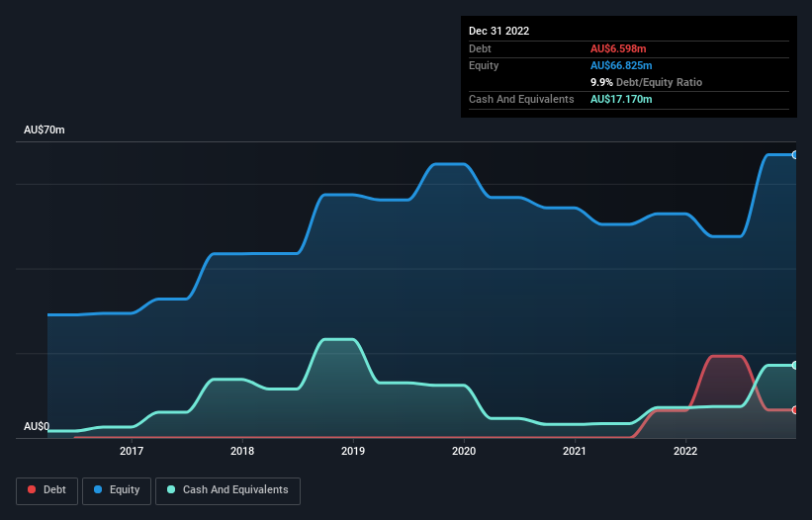812x520 pixels.
Task: Click the Dec 31 2022 tooltip date
Action: 499,31
